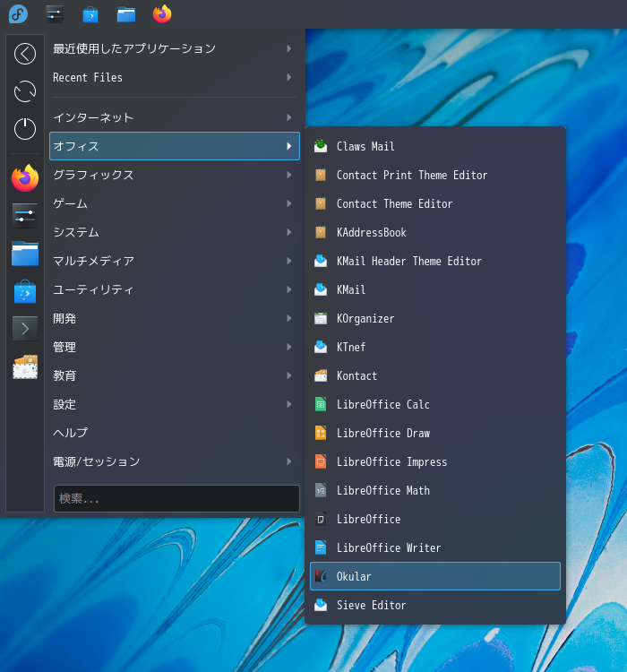The width and height of the screenshot is (627, 672).
Task: Click the LibreOffice Impress label
Action: click(x=391, y=462)
